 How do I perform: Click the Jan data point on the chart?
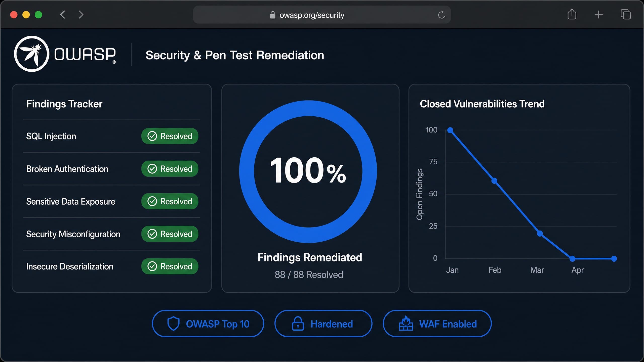pyautogui.click(x=450, y=130)
